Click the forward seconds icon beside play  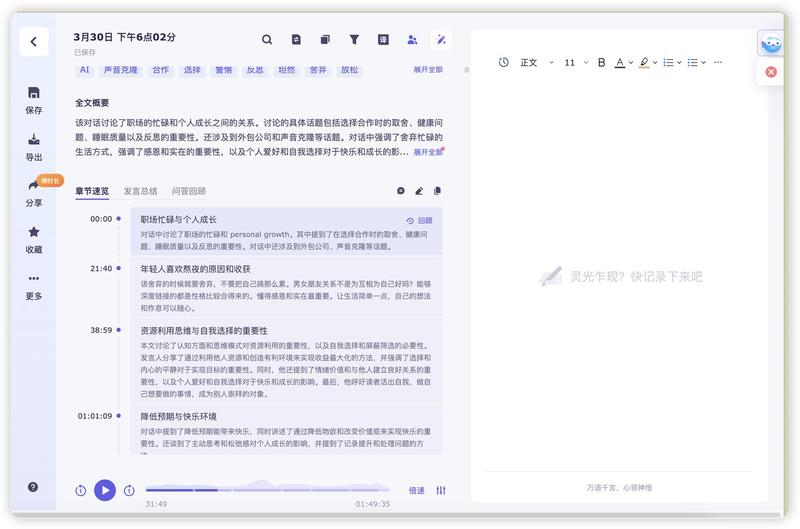129,491
